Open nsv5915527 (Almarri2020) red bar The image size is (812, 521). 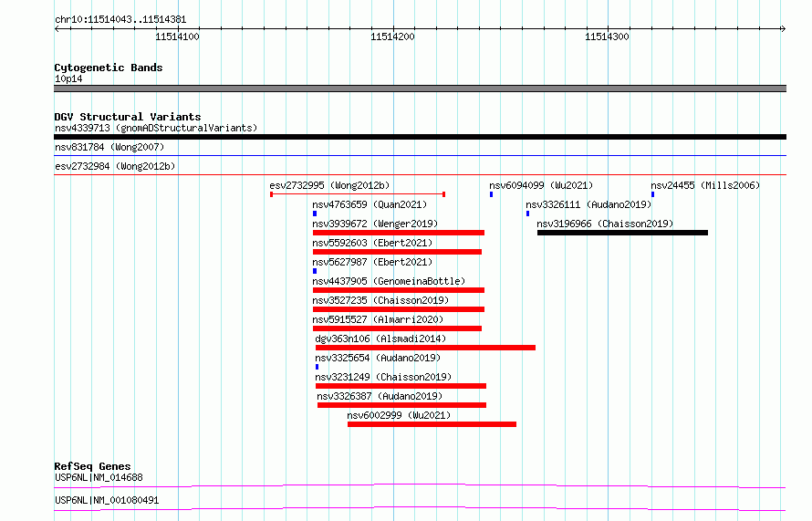397,328
